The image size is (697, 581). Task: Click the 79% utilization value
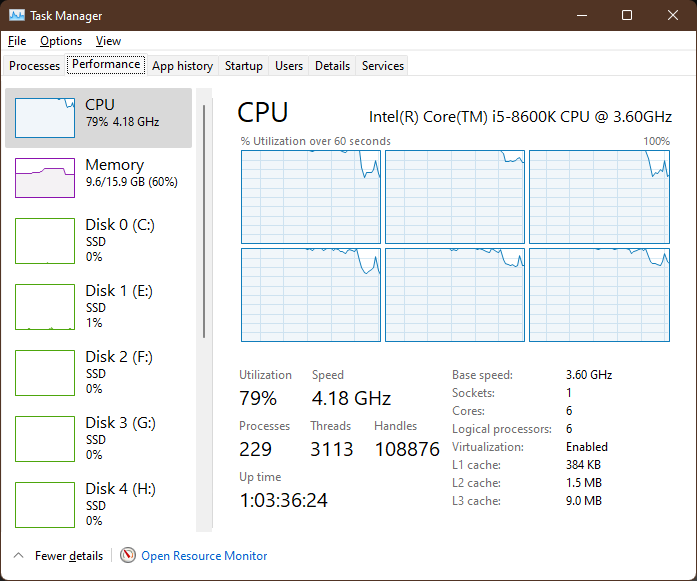pyautogui.click(x=258, y=398)
